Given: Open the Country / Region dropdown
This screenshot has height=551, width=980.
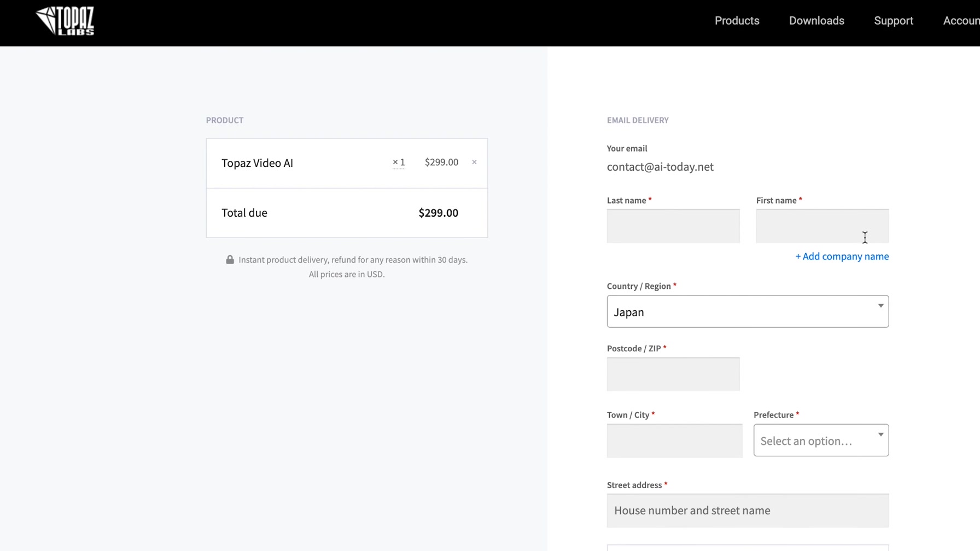Looking at the screenshot, I should [748, 312].
